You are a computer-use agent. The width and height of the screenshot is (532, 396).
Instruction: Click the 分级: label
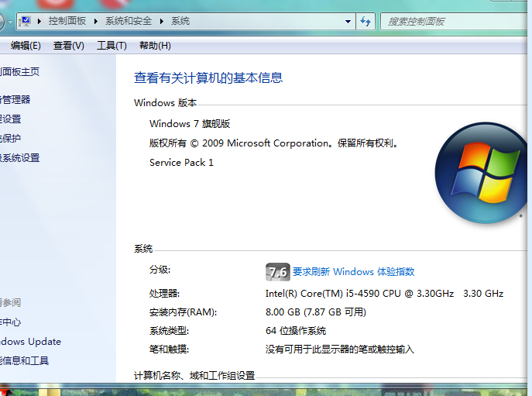(160, 270)
